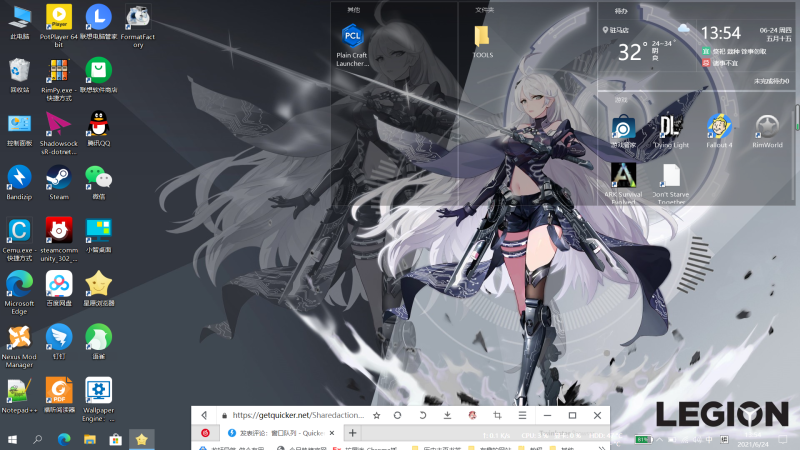The width and height of the screenshot is (800, 450).
Task: Open a new browser tab with plus
Action: pyautogui.click(x=352, y=433)
